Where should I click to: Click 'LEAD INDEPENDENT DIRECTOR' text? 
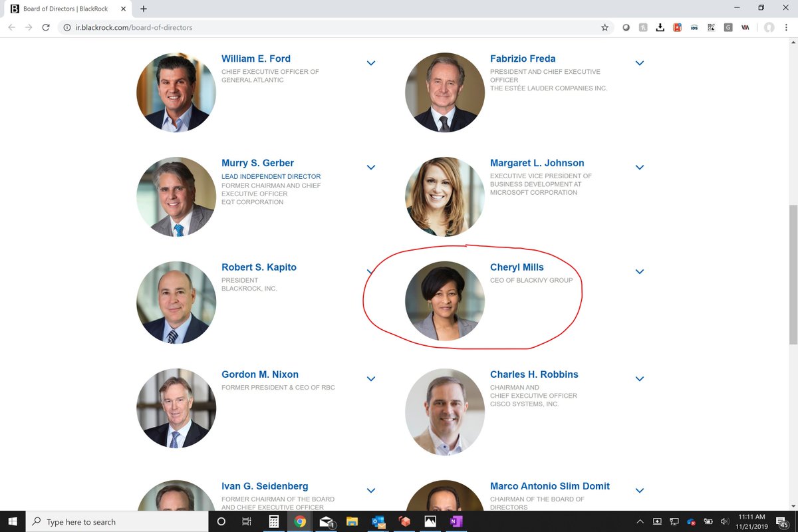(x=271, y=177)
